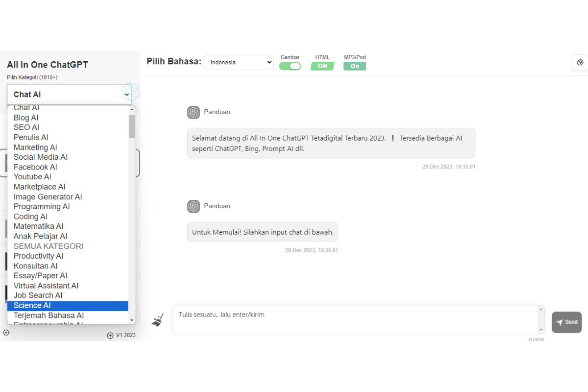Image resolution: width=588 pixels, height=392 pixels.
Task: Toggle the MP3/Pod On switch
Action: 355,66
